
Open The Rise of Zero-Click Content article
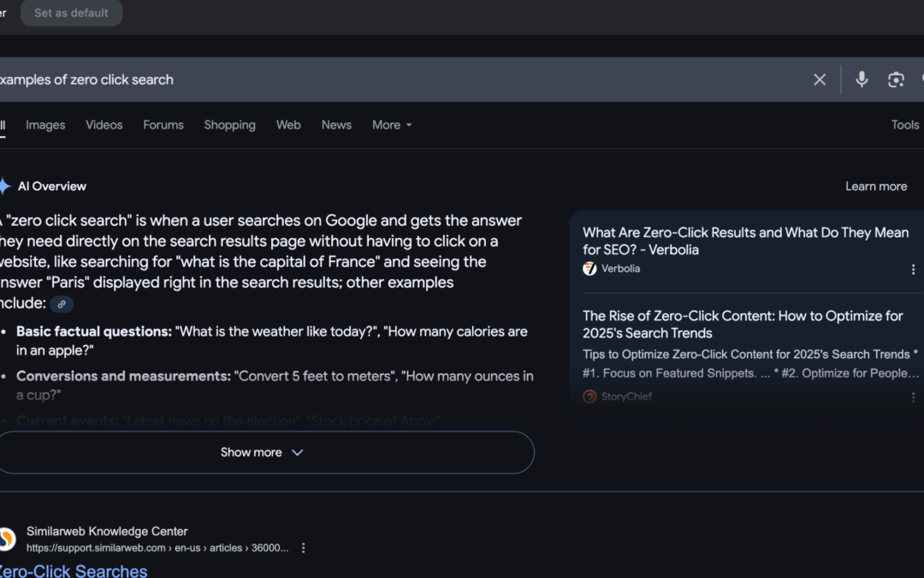[743, 325]
